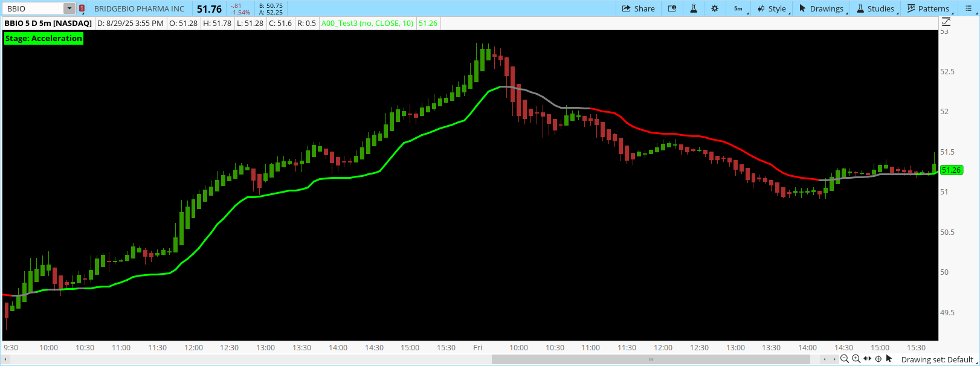
Task: Open the list-style menu icon at the toolbar's end
Action: click(x=969, y=8)
